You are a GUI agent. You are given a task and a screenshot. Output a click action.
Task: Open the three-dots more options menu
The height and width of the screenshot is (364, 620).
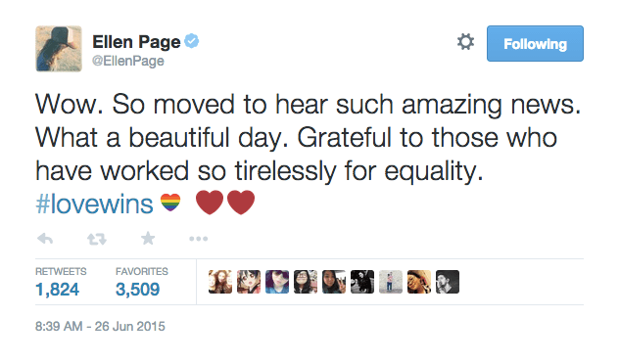(199, 239)
